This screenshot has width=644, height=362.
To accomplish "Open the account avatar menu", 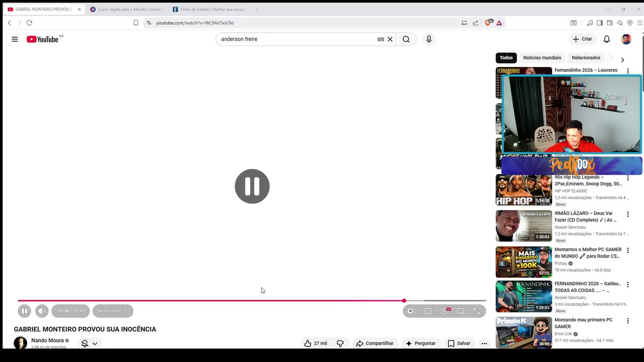I will tap(626, 39).
